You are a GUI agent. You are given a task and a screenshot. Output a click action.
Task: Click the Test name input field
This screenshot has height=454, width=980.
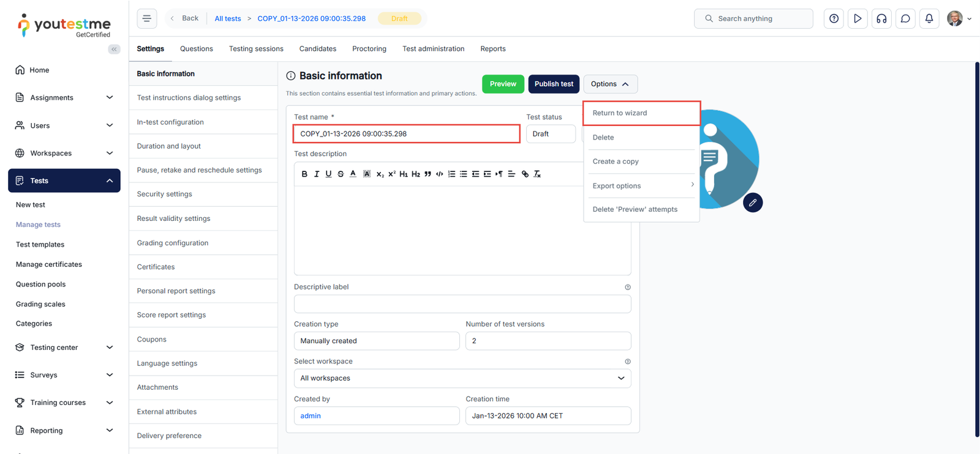pyautogui.click(x=407, y=134)
